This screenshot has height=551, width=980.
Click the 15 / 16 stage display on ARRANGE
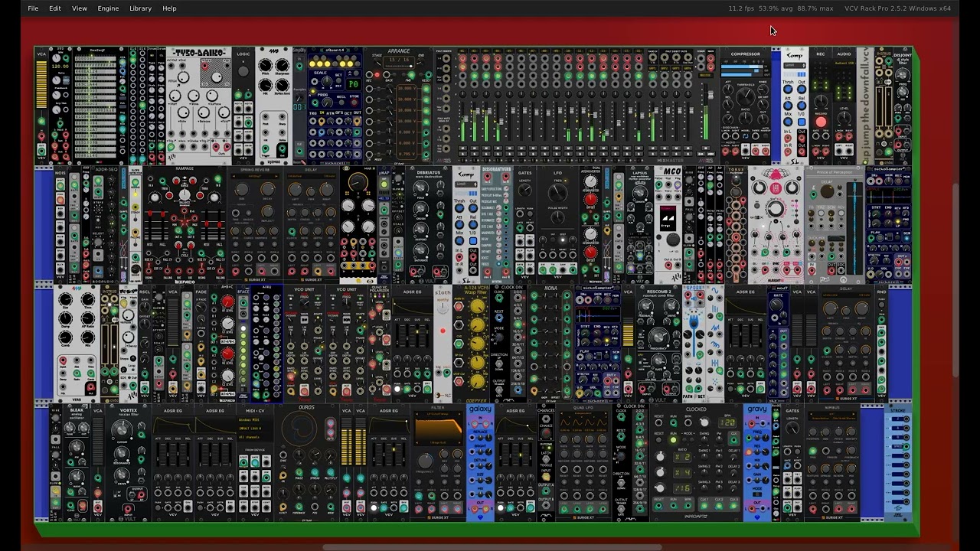[399, 63]
